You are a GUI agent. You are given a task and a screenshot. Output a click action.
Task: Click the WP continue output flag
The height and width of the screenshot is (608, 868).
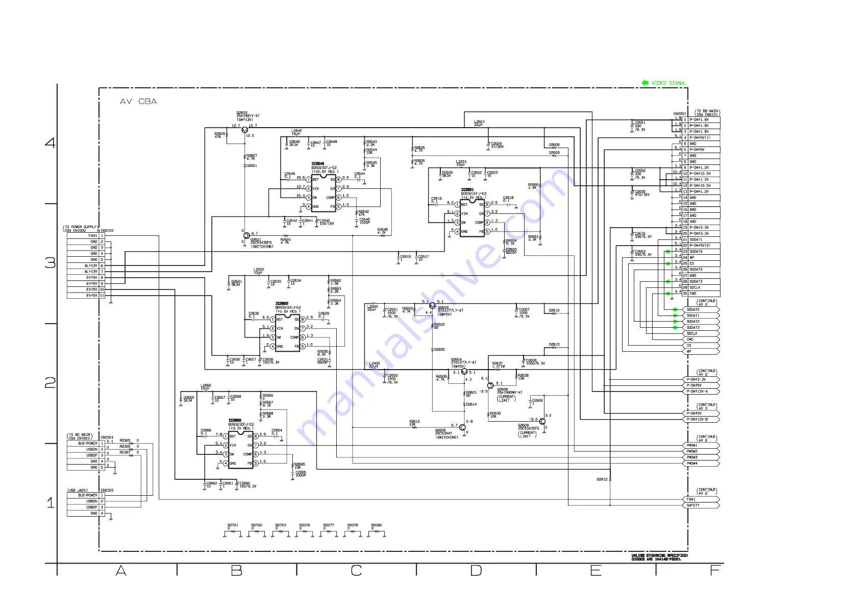click(701, 352)
